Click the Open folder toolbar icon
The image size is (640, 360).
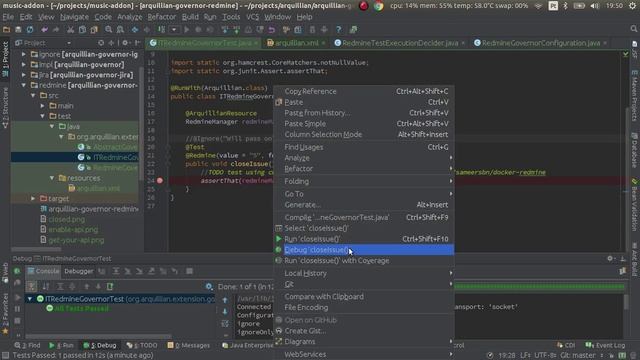click(6, 29)
